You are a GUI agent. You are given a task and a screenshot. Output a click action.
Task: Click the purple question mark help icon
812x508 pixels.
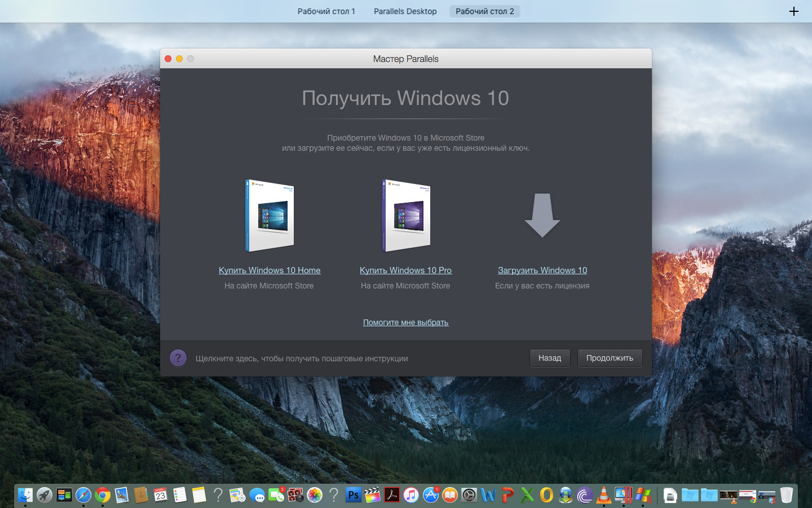[178, 358]
